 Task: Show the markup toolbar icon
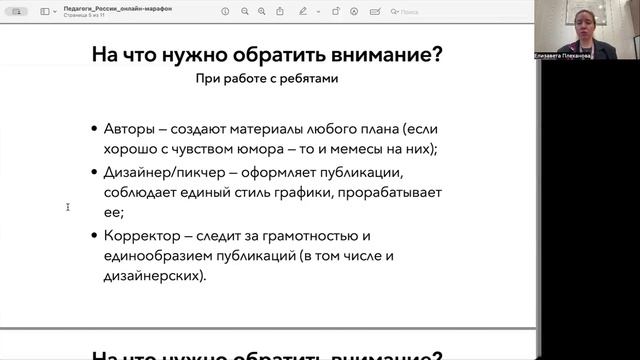pyautogui.click(x=354, y=11)
